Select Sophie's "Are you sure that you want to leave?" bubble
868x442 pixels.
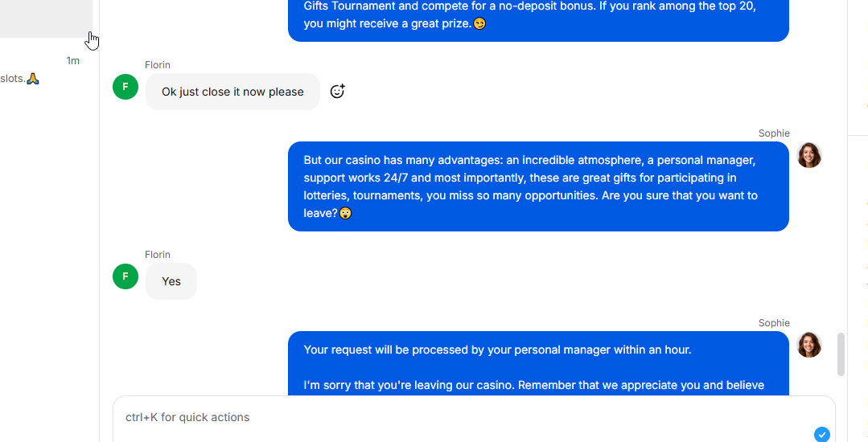coord(538,186)
